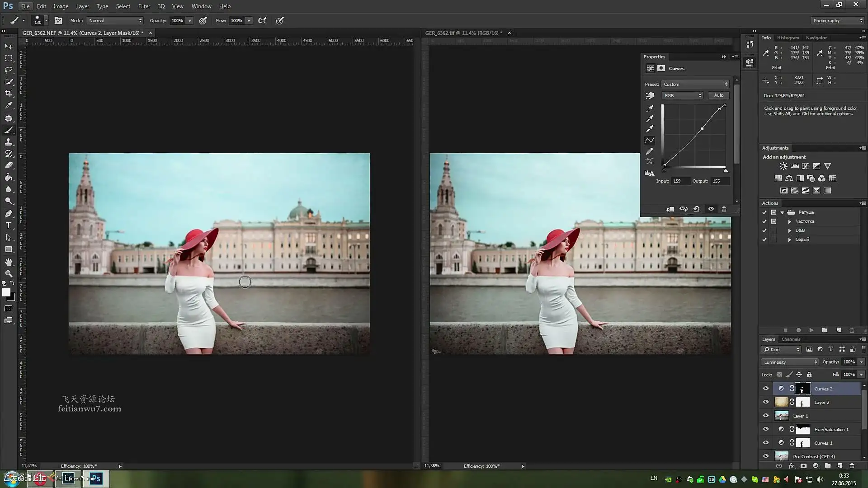
Task: Click the Curves Input value field
Action: 680,181
